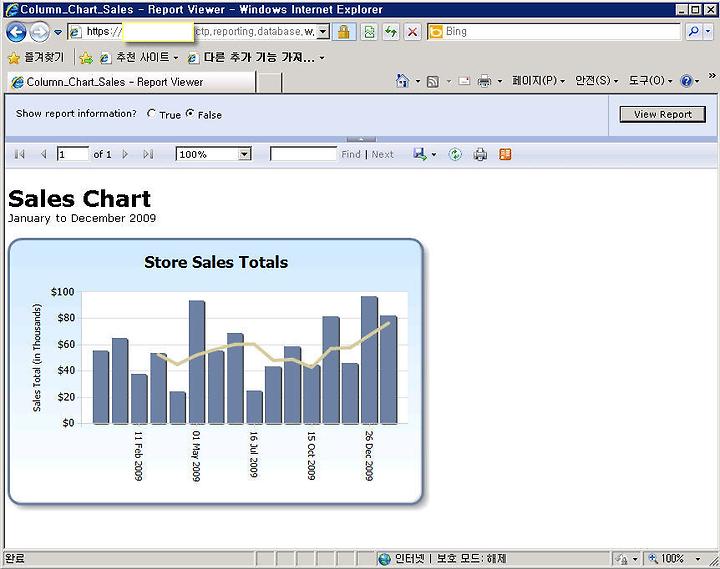Click the Find link
Screen dimensions: 720x569
tap(351, 154)
